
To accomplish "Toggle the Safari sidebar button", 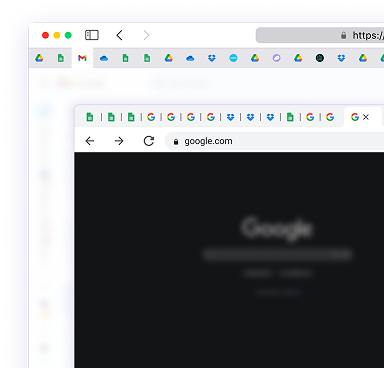I will 92,35.
